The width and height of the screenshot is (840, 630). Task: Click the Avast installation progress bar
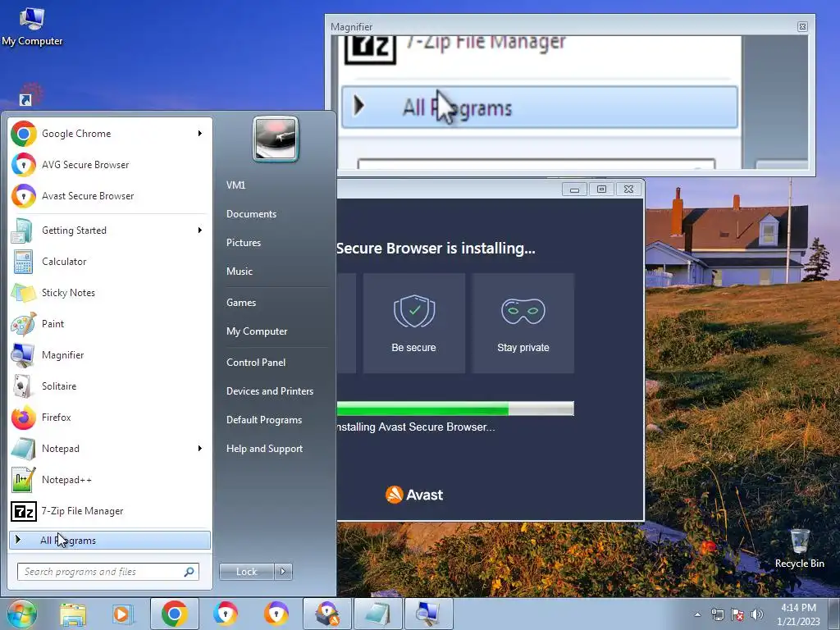(455, 409)
